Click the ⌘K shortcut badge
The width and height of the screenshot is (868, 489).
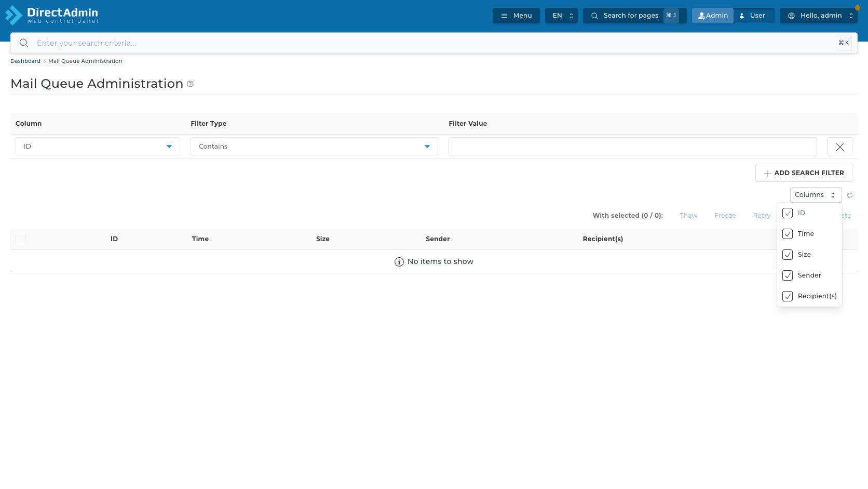coord(844,43)
